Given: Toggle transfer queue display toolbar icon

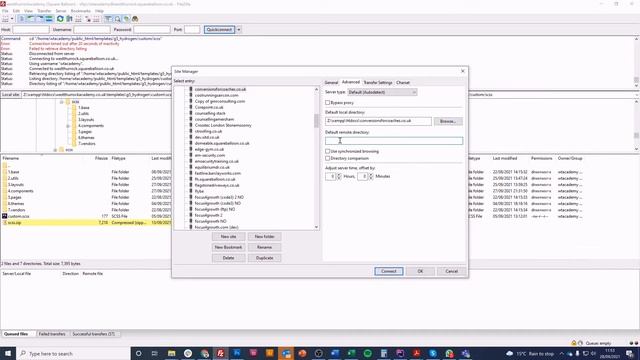Looking at the screenshot, I should coord(49,19).
